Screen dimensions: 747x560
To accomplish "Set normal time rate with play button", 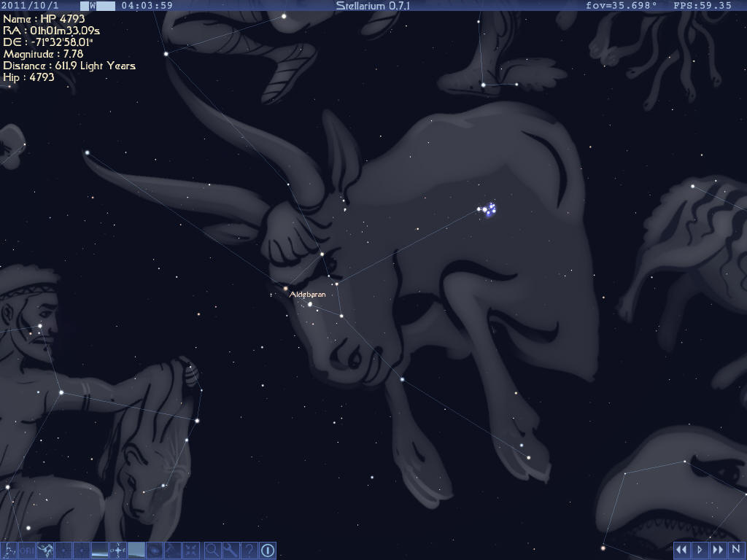I will 700,550.
